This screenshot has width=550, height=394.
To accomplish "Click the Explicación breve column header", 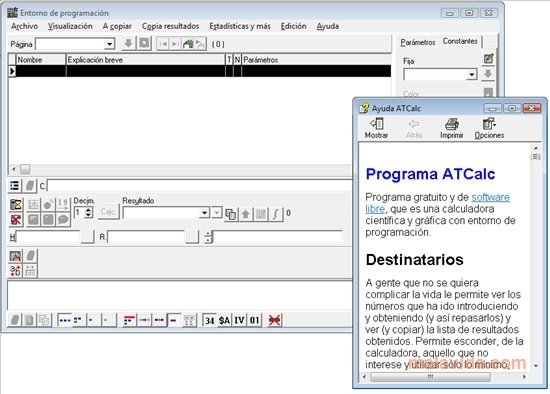I will click(x=146, y=60).
